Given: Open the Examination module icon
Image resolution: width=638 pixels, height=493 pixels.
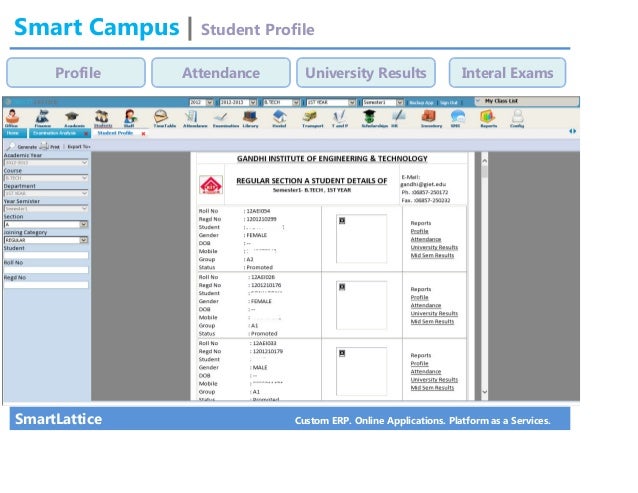Looking at the screenshot, I should pos(225,118).
